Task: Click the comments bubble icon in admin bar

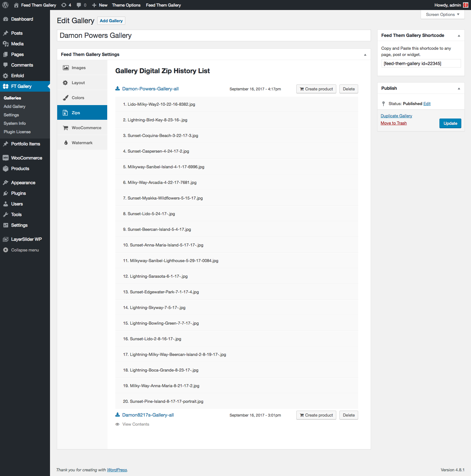Action: [79, 5]
